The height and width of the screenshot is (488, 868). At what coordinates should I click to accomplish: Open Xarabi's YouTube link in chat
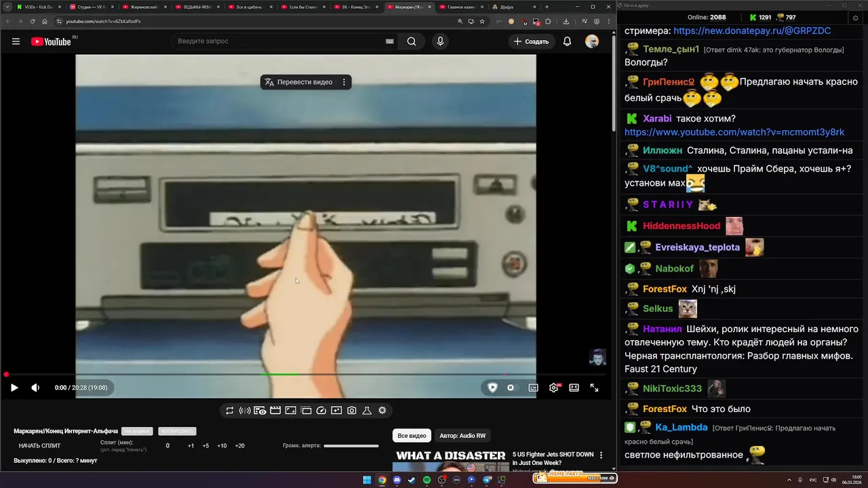click(x=734, y=132)
